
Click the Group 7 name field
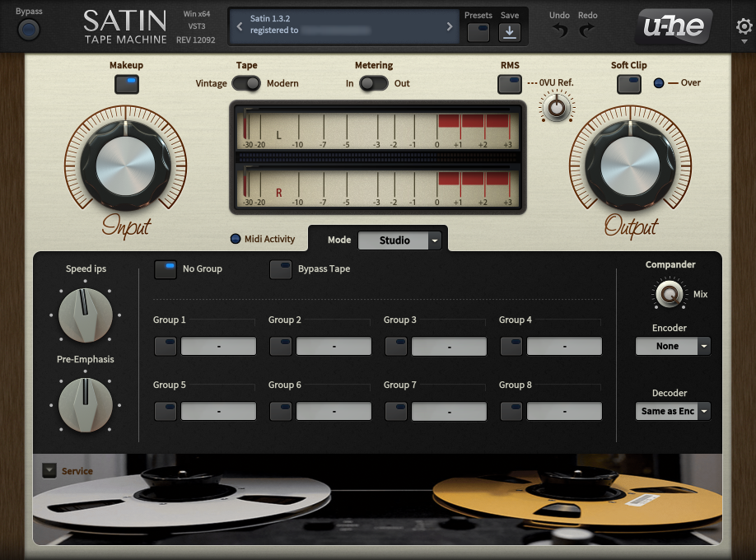[x=449, y=412]
